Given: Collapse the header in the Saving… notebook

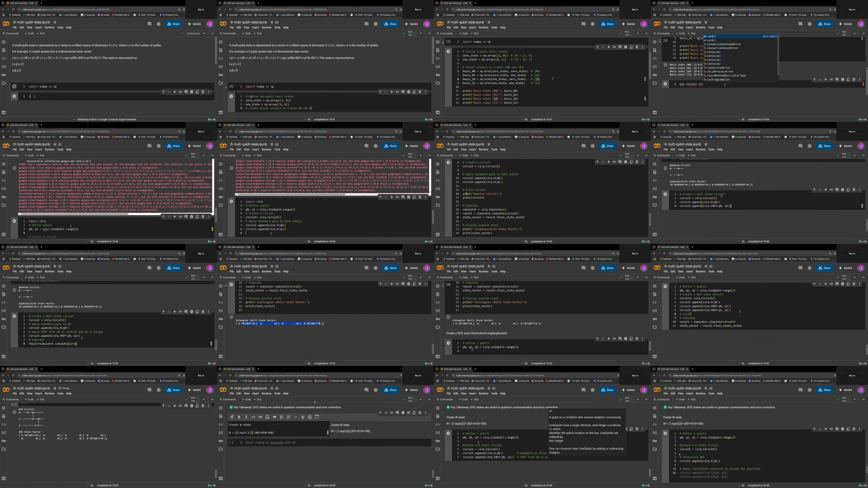Looking at the screenshot, I should (x=212, y=399).
